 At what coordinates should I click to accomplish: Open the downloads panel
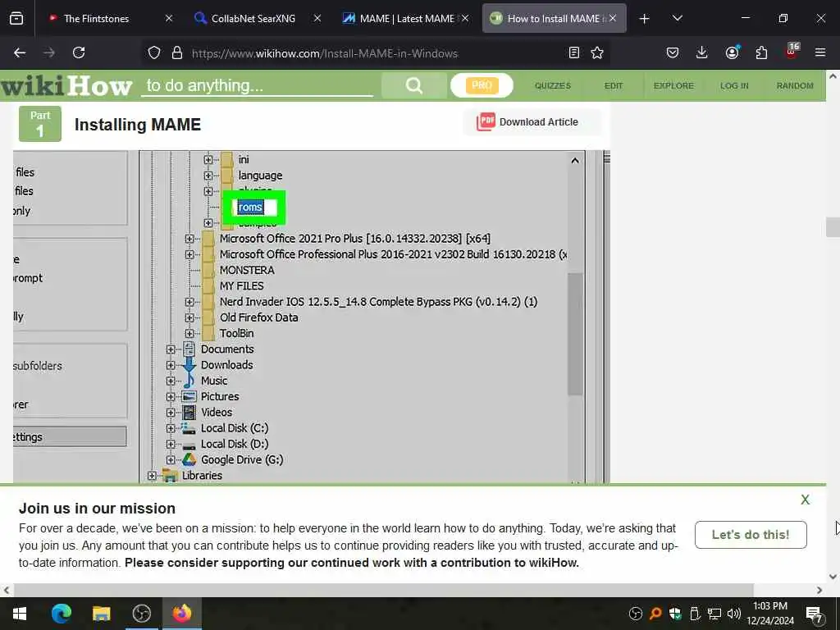pyautogui.click(x=702, y=52)
